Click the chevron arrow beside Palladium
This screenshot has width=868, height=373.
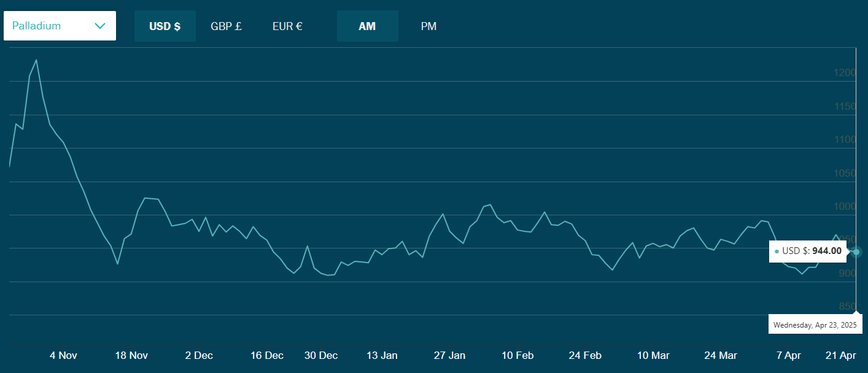coord(101,26)
